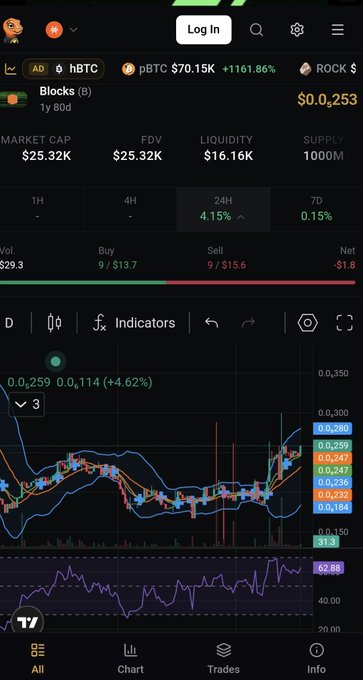
Task: Open the search magnifier icon
Action: click(x=256, y=29)
